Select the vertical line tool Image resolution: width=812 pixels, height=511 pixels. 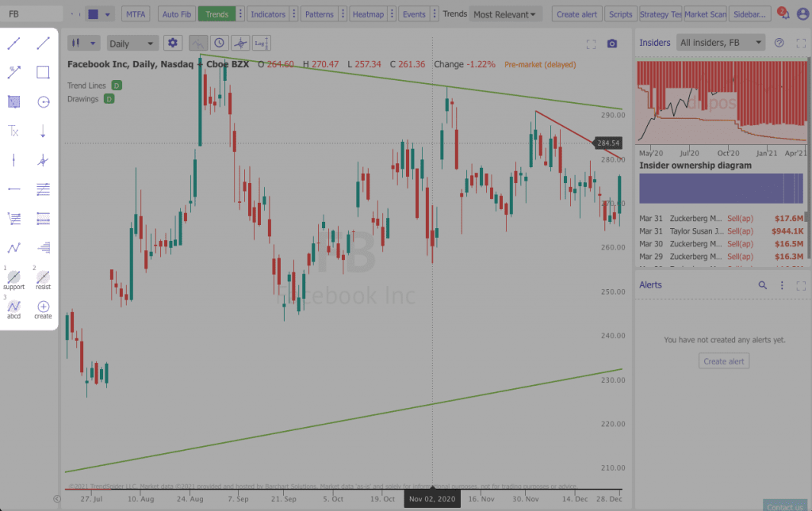click(x=14, y=160)
